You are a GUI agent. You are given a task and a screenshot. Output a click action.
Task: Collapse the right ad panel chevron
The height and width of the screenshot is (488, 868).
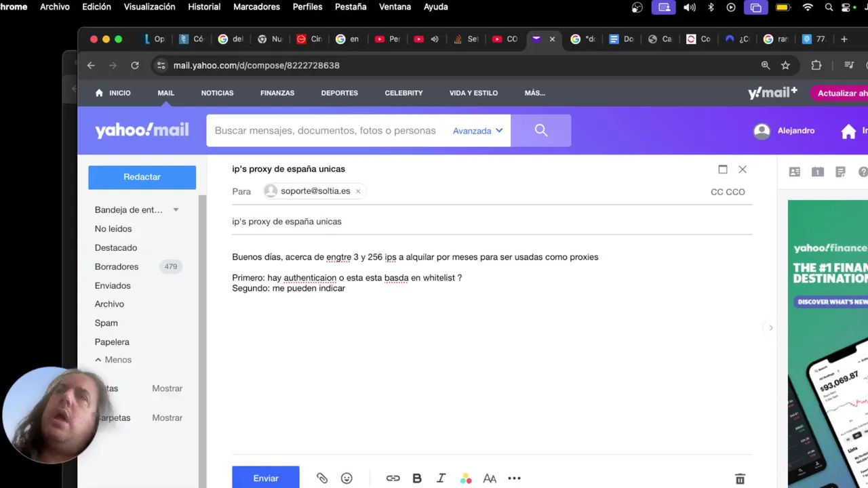[x=770, y=328]
